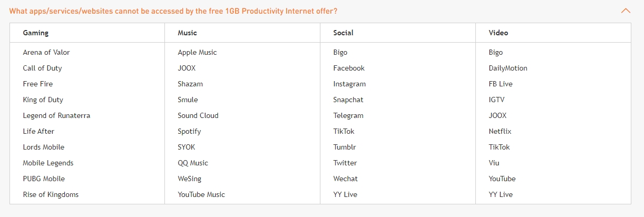Click the Gaming column header
The image size is (644, 217).
[x=36, y=33]
